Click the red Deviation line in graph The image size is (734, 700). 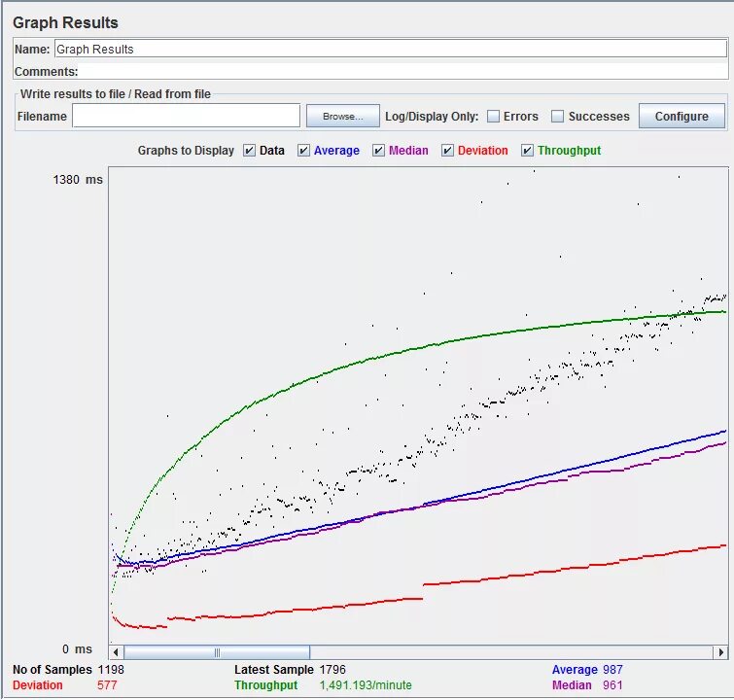562,570
